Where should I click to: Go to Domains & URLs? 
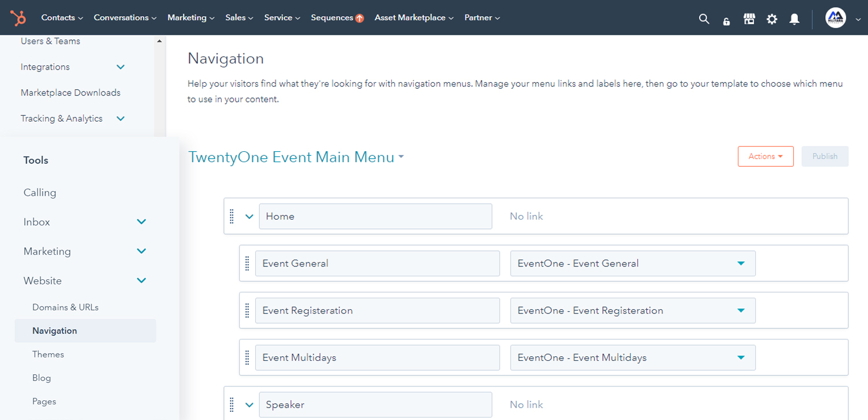(x=65, y=307)
